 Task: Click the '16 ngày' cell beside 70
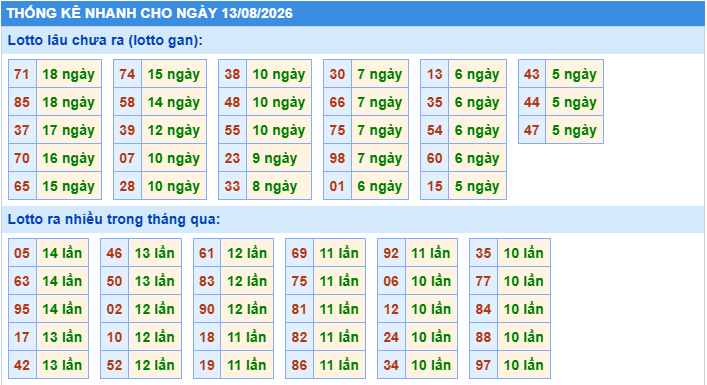coord(69,158)
